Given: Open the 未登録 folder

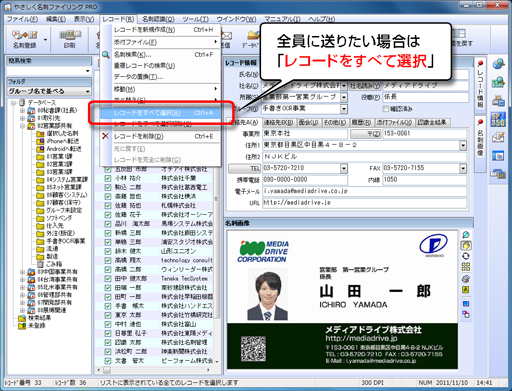Looking at the screenshot, I should 32,325.
